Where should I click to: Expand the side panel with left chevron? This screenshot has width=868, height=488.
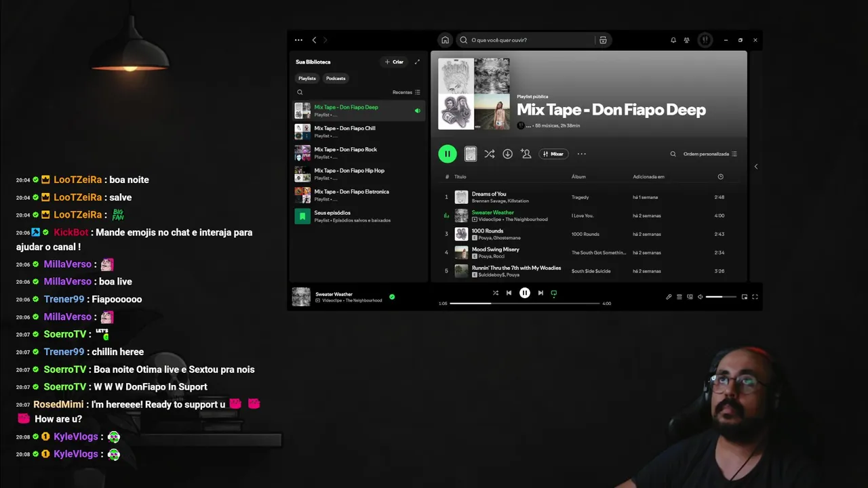(755, 167)
